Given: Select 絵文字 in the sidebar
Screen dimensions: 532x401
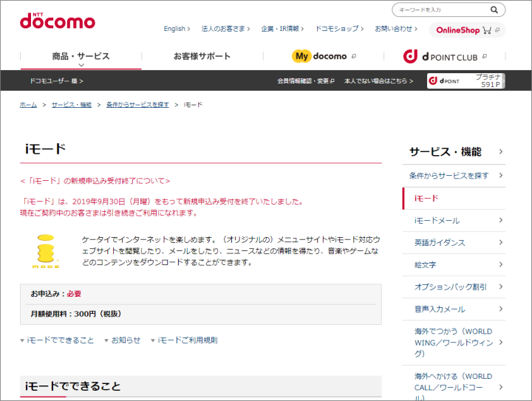Looking at the screenshot, I should 426,264.
